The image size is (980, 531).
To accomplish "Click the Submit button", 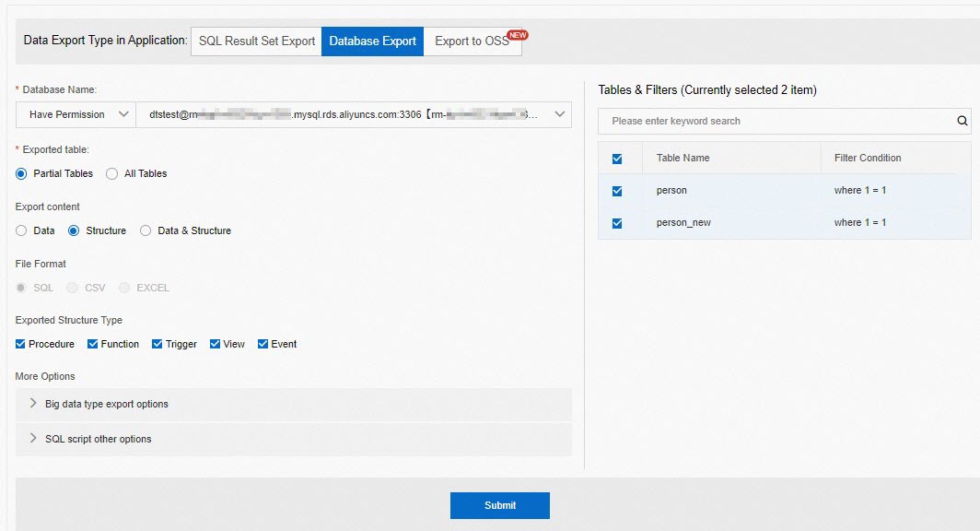I will click(x=500, y=505).
